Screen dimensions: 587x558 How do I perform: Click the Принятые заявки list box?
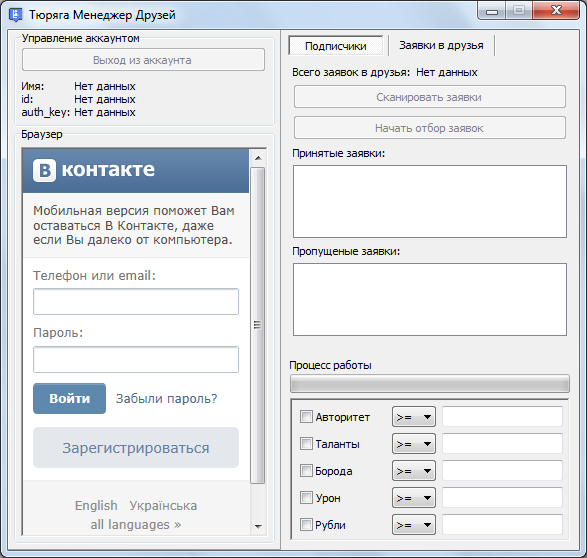(x=430, y=201)
